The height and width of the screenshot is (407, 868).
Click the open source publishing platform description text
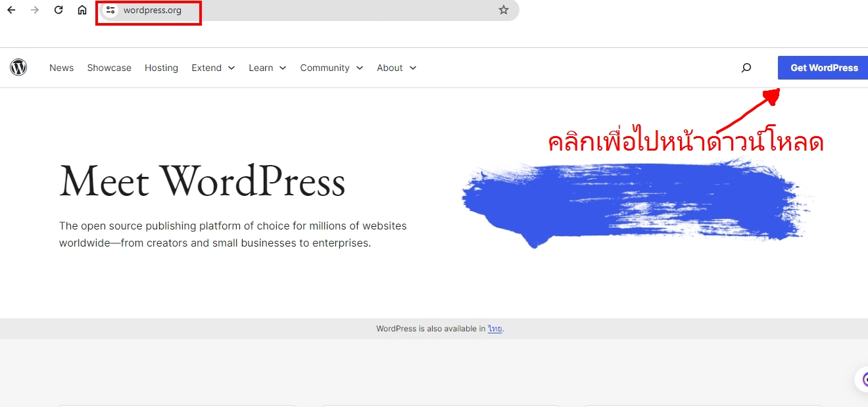point(233,234)
